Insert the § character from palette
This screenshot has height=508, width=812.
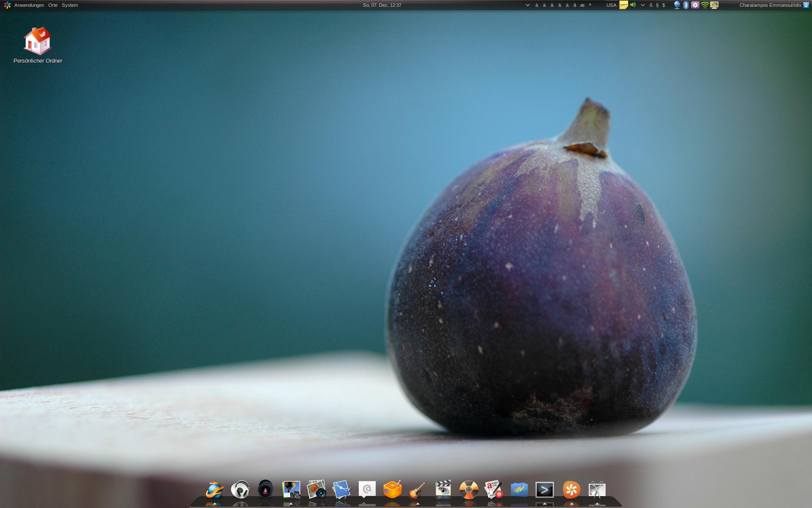[657, 5]
